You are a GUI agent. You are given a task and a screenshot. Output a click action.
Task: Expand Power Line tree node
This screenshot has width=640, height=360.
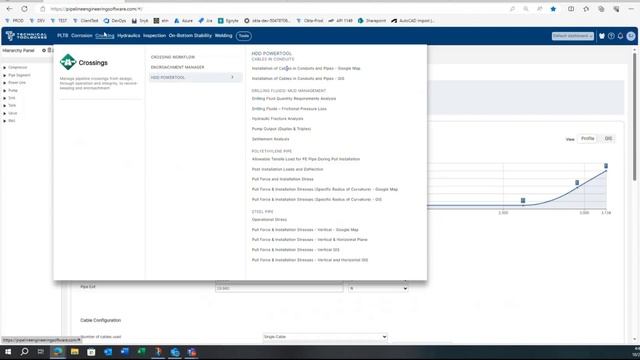(x=4, y=83)
